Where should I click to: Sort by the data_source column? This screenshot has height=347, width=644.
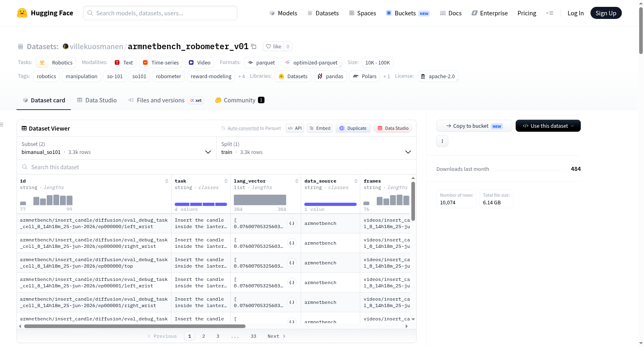pyautogui.click(x=356, y=181)
